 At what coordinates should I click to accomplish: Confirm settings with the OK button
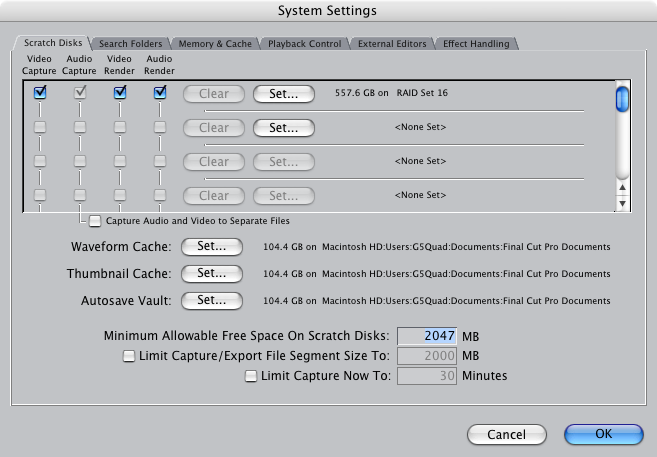point(603,434)
